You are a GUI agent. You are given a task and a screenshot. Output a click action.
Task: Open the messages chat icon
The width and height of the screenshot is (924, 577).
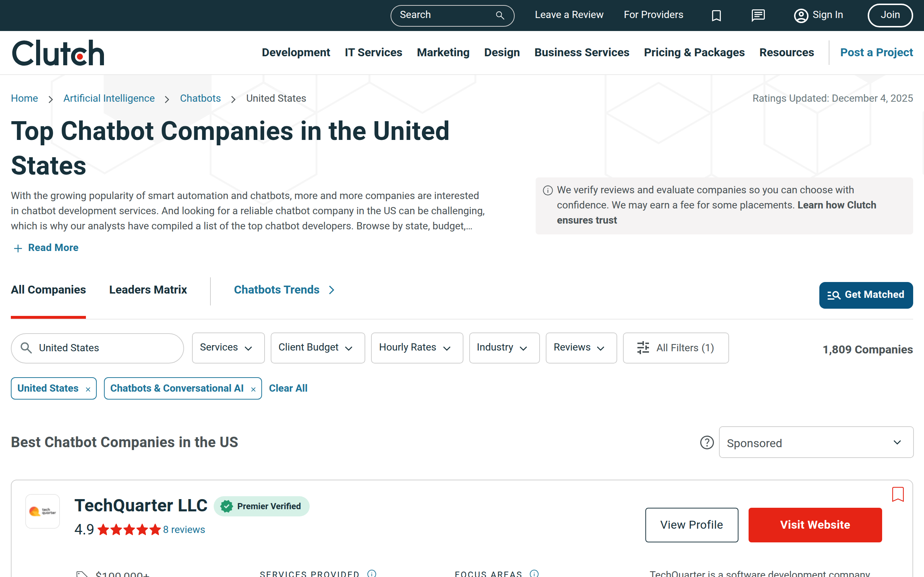tap(758, 15)
